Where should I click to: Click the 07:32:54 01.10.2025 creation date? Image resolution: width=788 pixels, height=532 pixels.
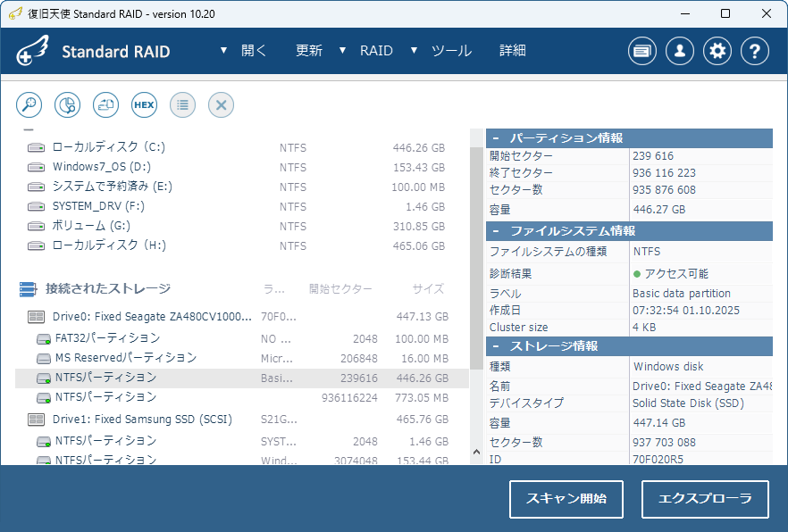tap(686, 310)
